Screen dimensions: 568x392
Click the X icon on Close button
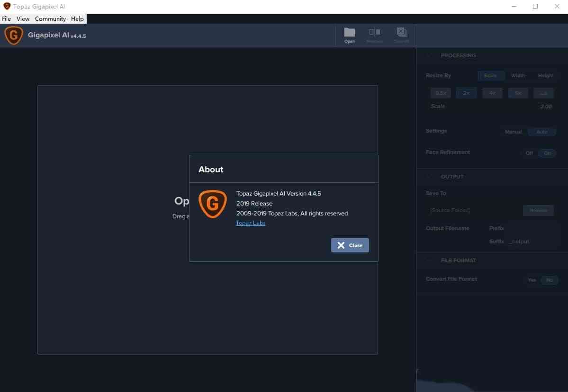[341, 245]
